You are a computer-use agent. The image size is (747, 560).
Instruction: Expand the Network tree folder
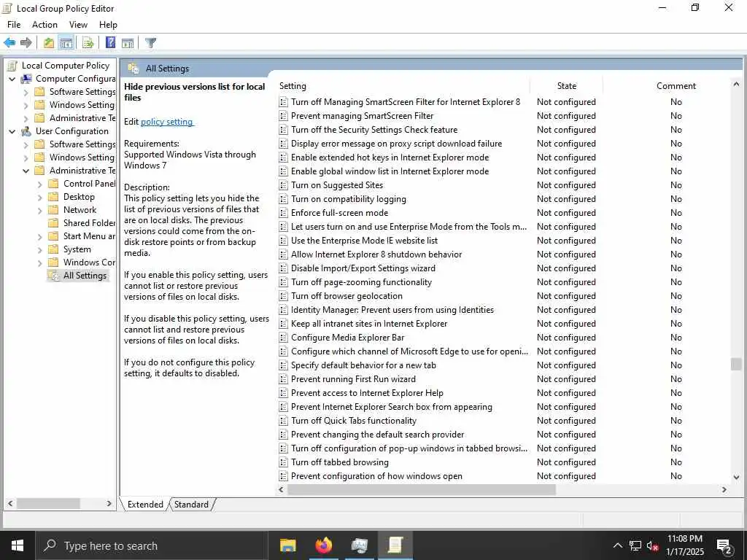click(40, 211)
